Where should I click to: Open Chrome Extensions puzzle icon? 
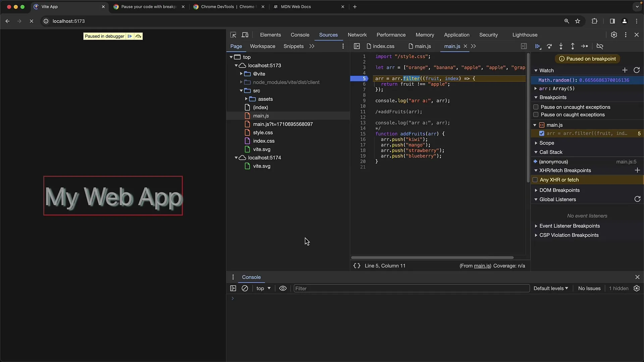pos(594,21)
